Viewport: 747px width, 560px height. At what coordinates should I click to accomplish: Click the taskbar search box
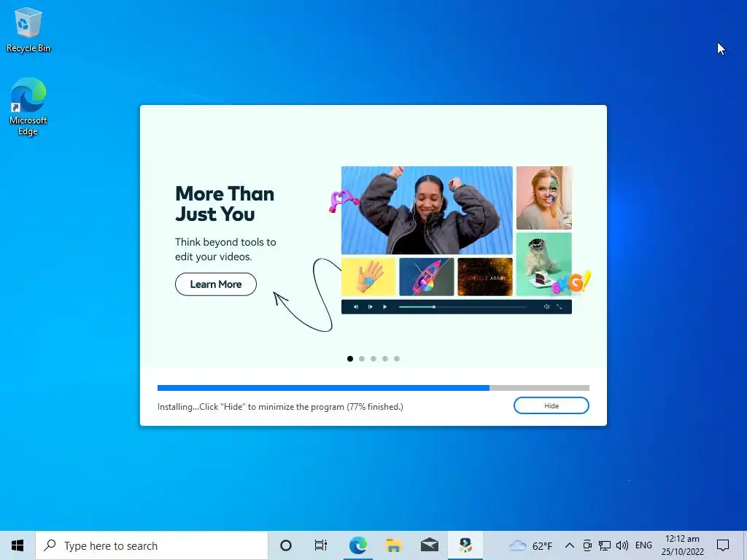152,545
